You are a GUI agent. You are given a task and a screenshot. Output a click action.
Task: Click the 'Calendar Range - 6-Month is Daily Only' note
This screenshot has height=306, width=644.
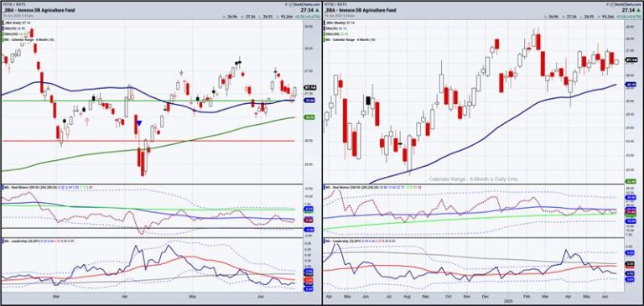click(x=474, y=179)
